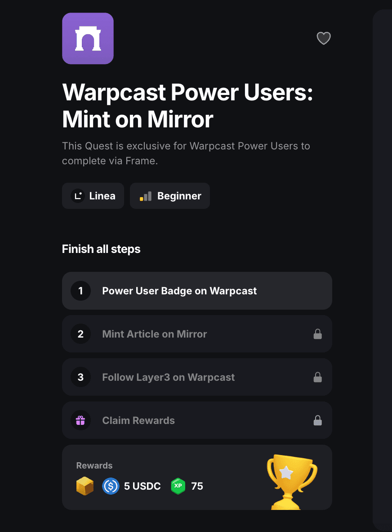
Task: Click the blue USDC coin icon
Action: [111, 486]
